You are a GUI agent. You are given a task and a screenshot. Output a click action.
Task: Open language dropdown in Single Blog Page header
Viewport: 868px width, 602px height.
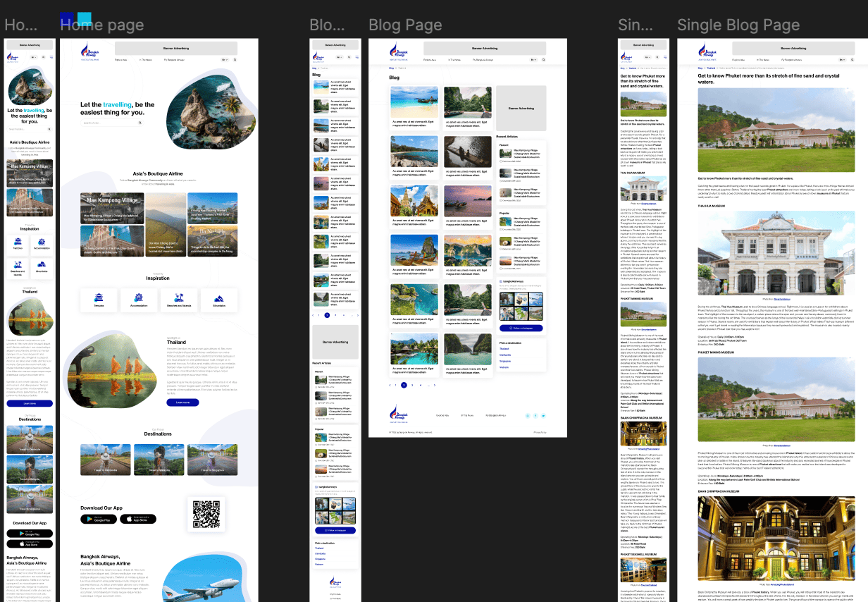pyautogui.click(x=843, y=60)
